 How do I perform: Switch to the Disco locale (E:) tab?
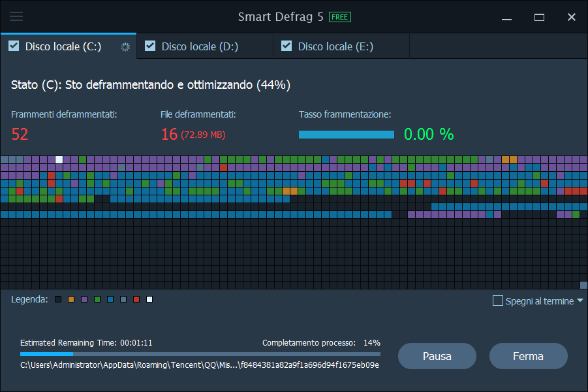click(336, 46)
